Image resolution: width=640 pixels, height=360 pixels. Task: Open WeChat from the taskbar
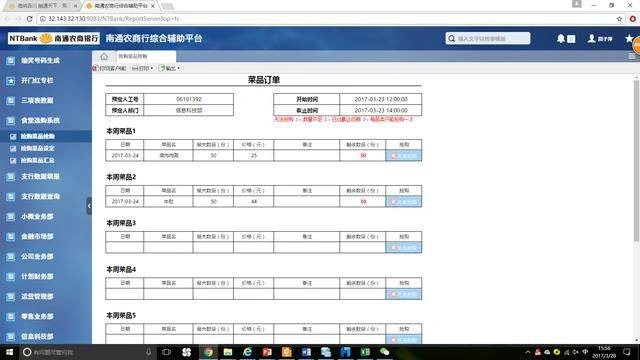tap(384, 352)
